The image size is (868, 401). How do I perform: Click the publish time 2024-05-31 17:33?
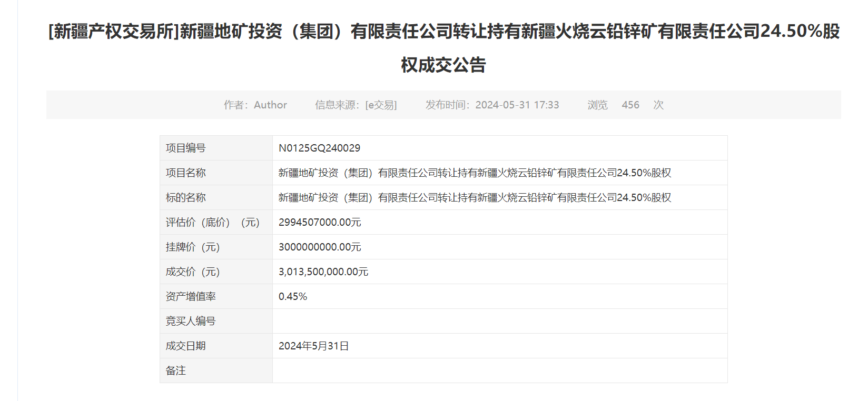pos(517,105)
